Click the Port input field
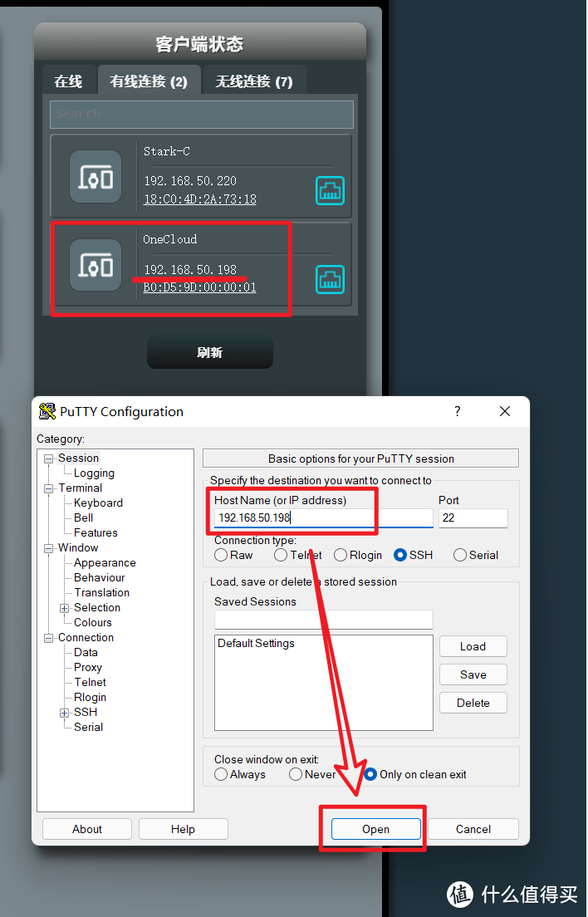The width and height of the screenshot is (588, 917). pos(473,517)
